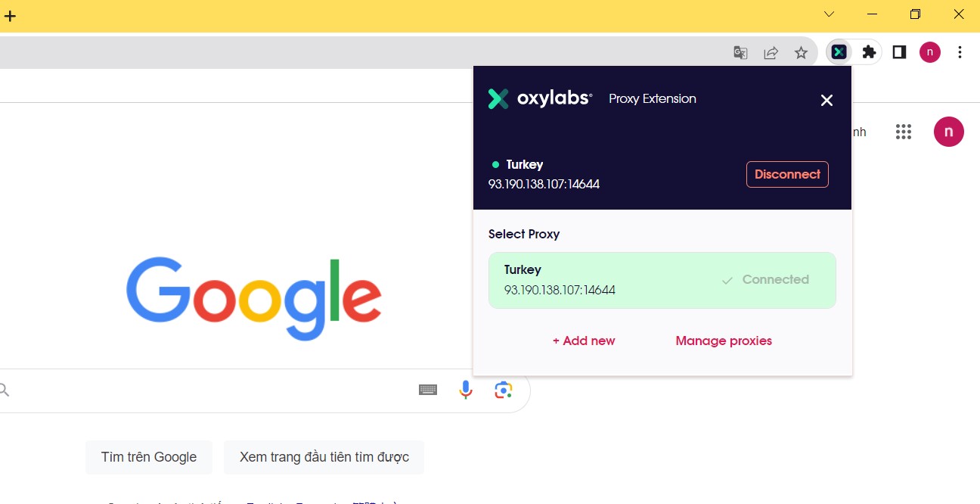The image size is (980, 504).
Task: Open the tab search chevron dropdown
Action: pos(829,14)
